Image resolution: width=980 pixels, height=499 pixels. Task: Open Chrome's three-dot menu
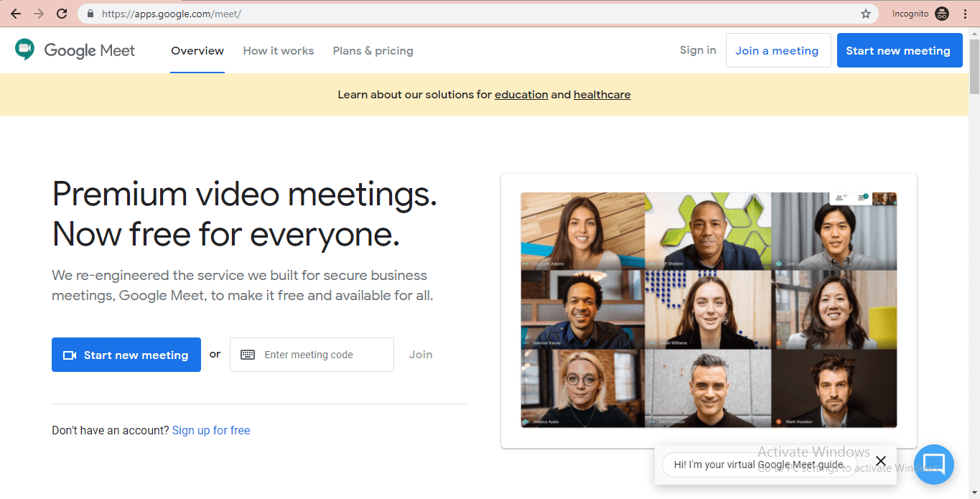point(965,14)
